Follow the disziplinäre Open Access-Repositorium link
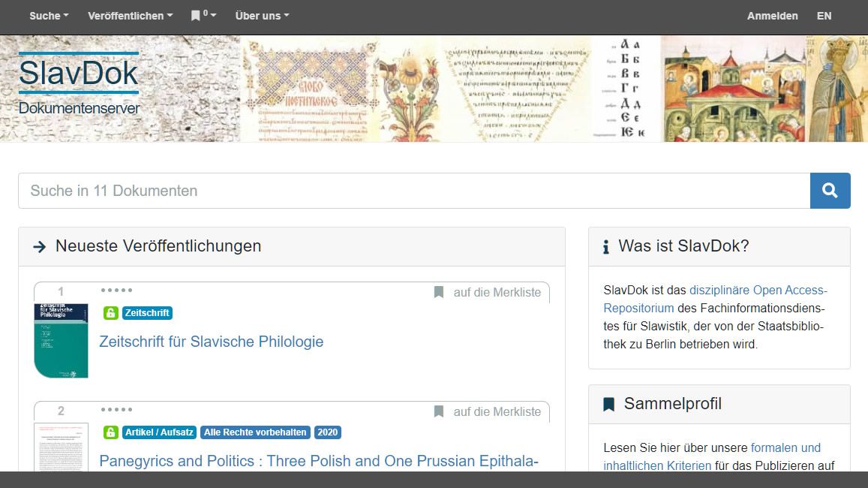The width and height of the screenshot is (868, 488). [758, 291]
